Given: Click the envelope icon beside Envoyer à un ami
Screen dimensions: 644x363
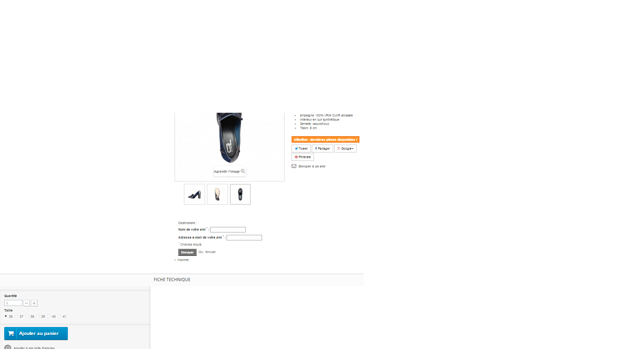Looking at the screenshot, I should tap(294, 166).
